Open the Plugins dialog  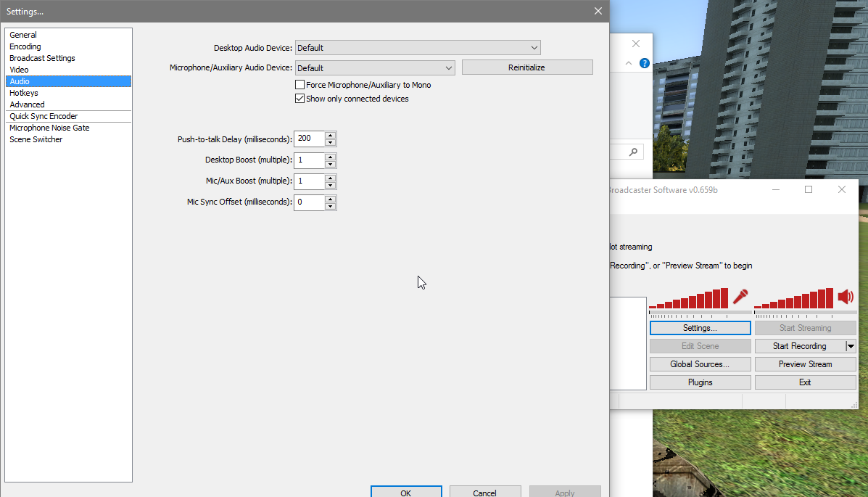(x=699, y=382)
